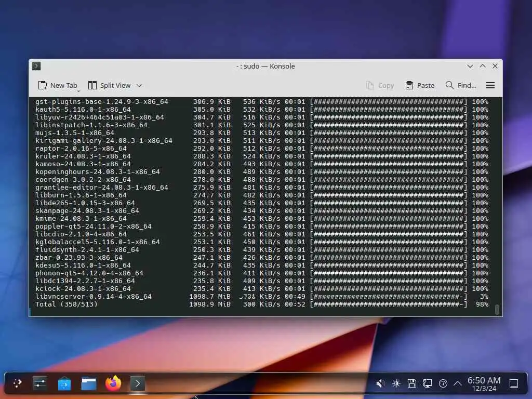The width and height of the screenshot is (532, 399).
Task: Expand hidden system tray icons arrow
Action: tap(457, 383)
